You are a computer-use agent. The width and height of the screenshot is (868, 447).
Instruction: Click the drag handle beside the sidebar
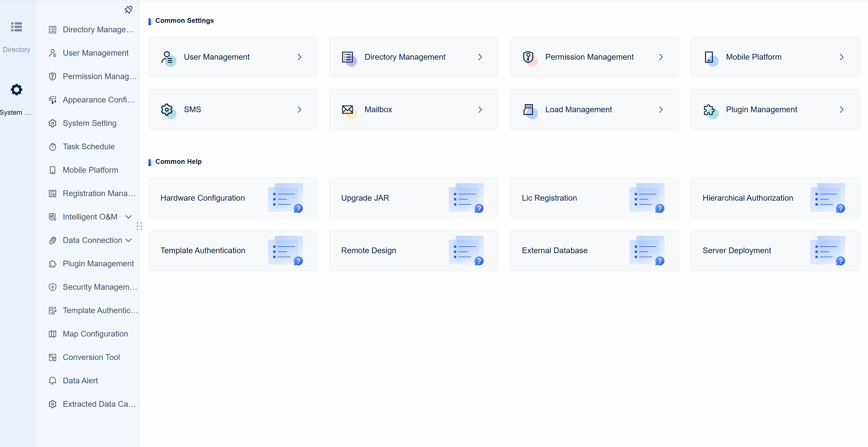pos(140,226)
